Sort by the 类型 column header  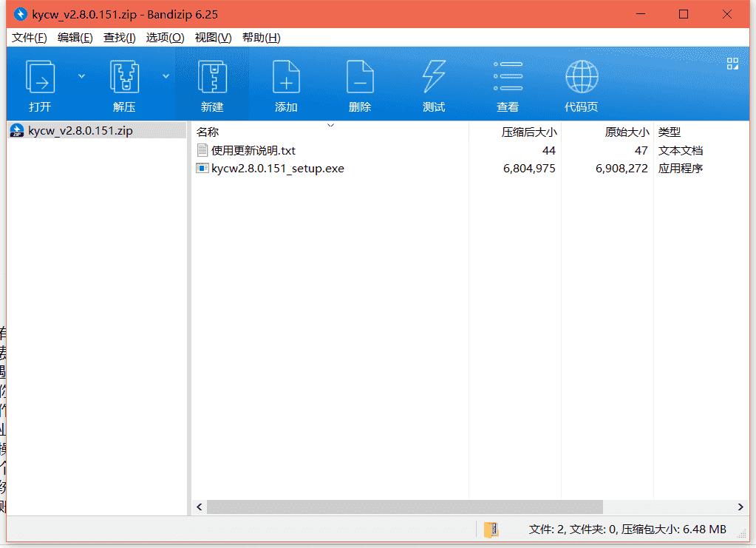[x=670, y=132]
